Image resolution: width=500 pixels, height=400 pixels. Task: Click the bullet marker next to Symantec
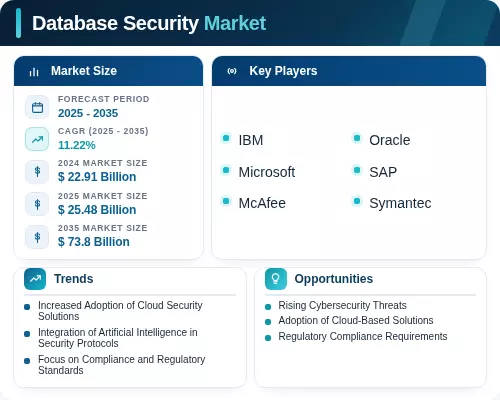click(357, 201)
